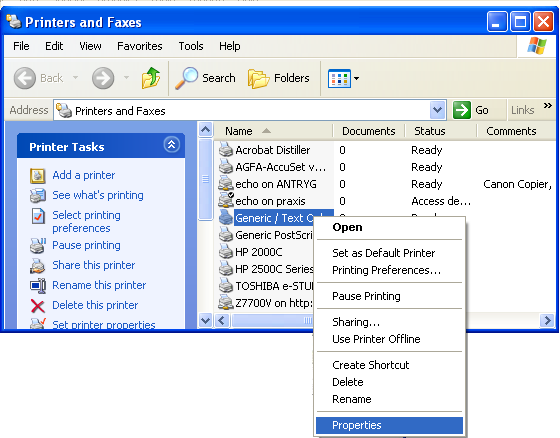Toggle the Folders pane button
This screenshot has width=560, height=438.
(x=279, y=78)
